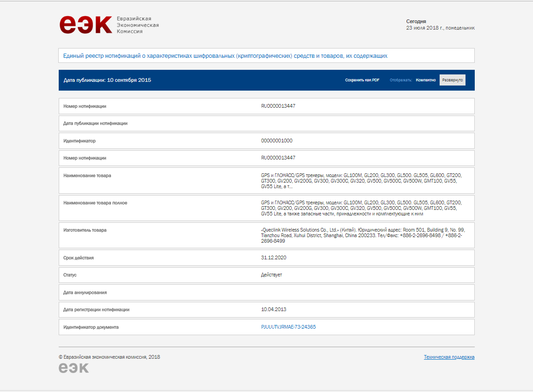Click Сохранить как PDF
533x392 pixels.
[x=362, y=80]
